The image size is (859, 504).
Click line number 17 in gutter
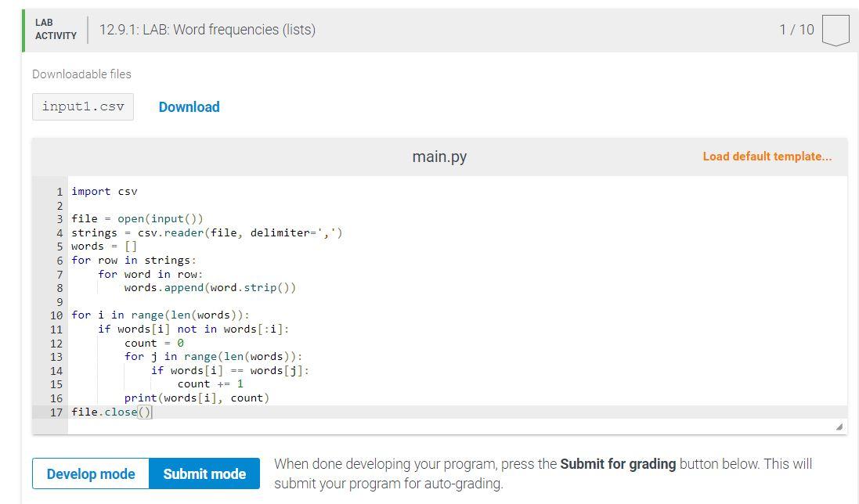tap(56, 412)
